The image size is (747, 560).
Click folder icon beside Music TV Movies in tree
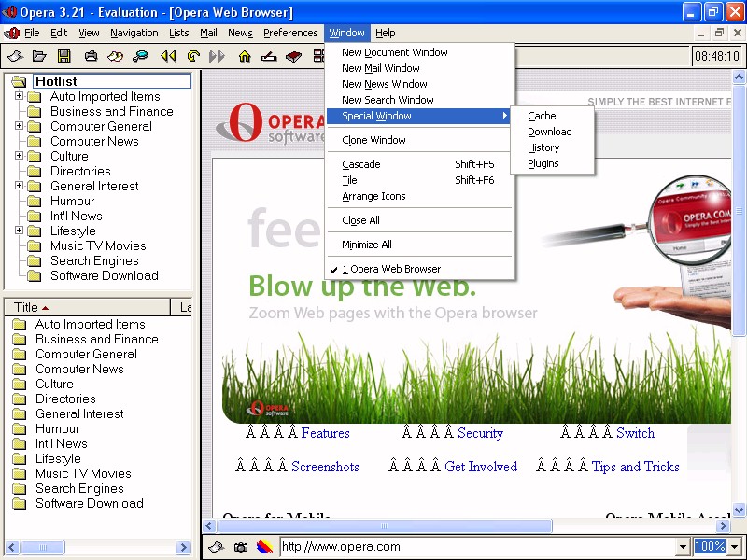click(34, 245)
